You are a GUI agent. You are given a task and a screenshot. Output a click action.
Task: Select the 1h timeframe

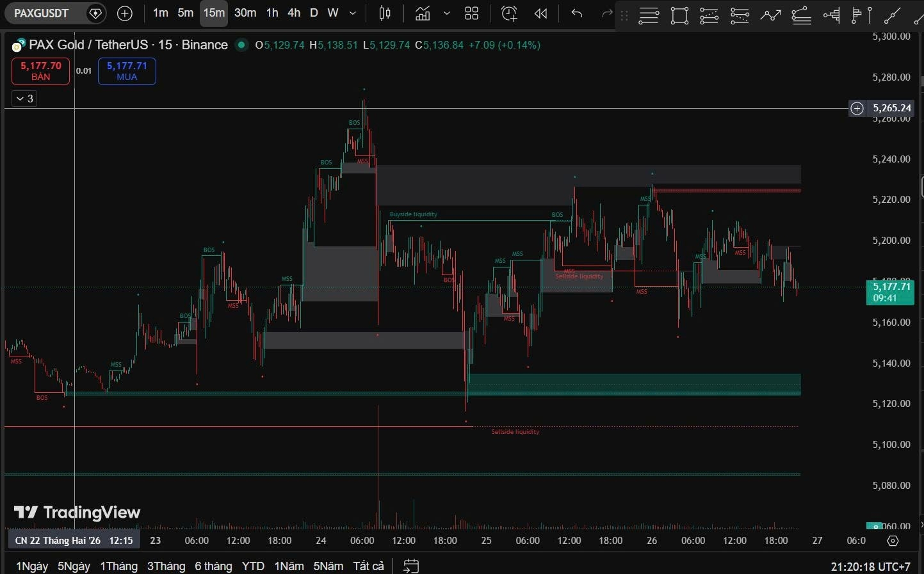click(272, 13)
